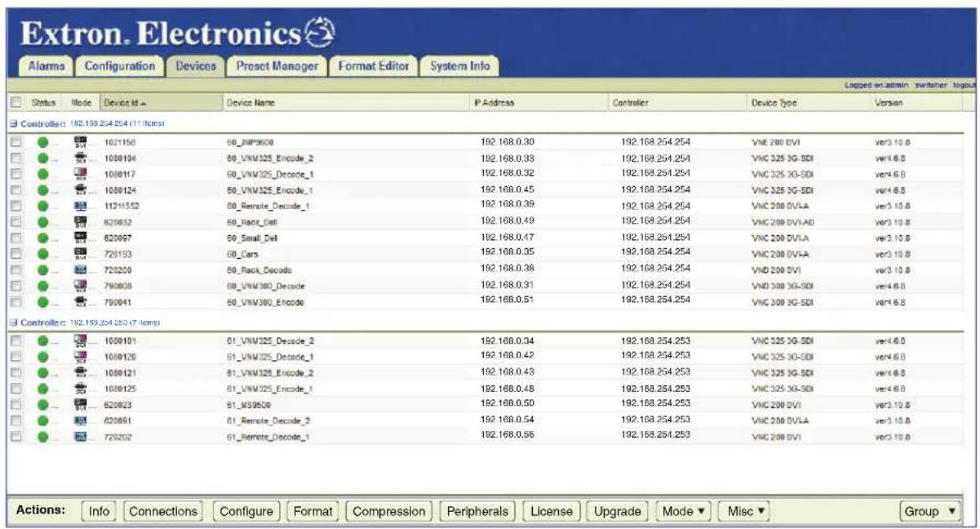The height and width of the screenshot is (529, 980).
Task: Open the Format Editor tab
Action: tap(375, 67)
